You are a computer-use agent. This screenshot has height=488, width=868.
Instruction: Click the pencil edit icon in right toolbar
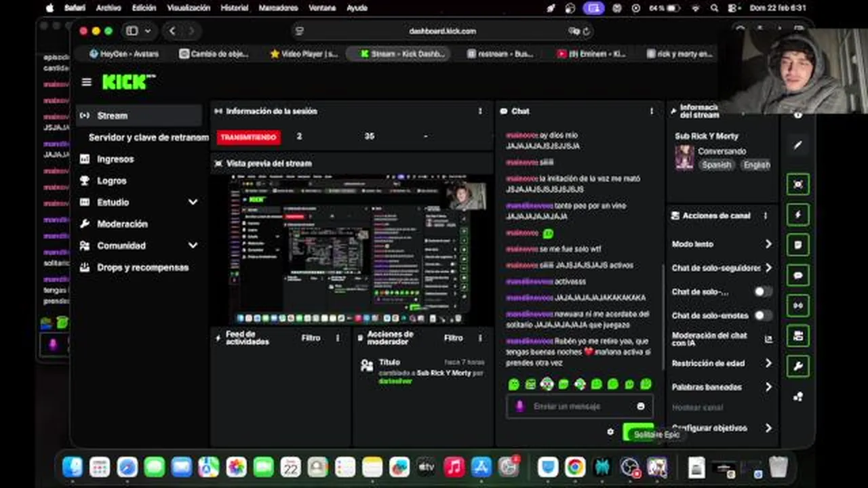(798, 145)
